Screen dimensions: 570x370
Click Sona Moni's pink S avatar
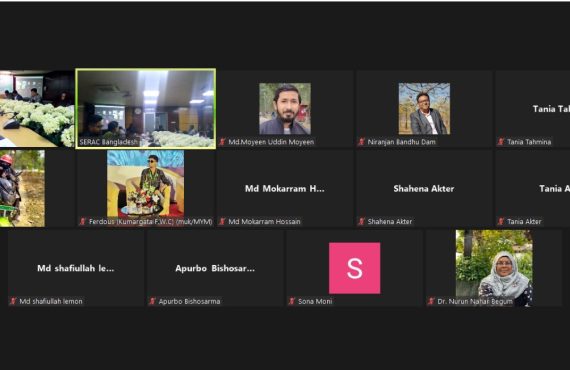(354, 268)
